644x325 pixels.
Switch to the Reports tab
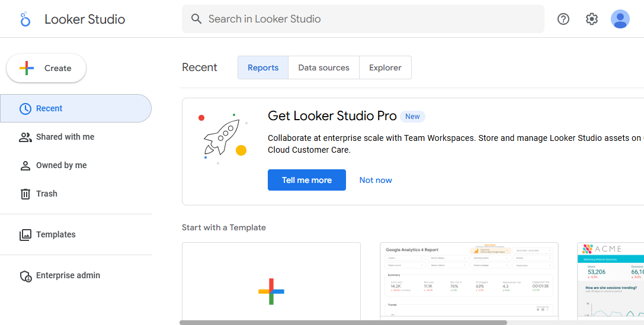tap(263, 67)
